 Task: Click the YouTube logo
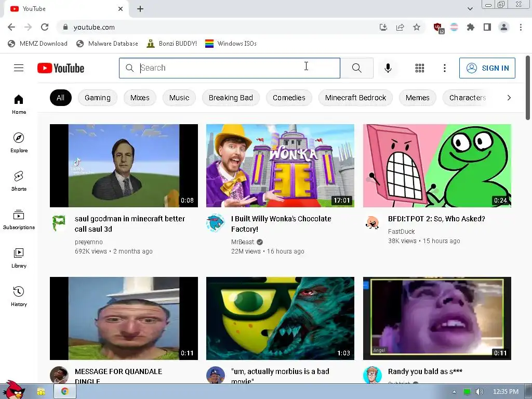61,68
